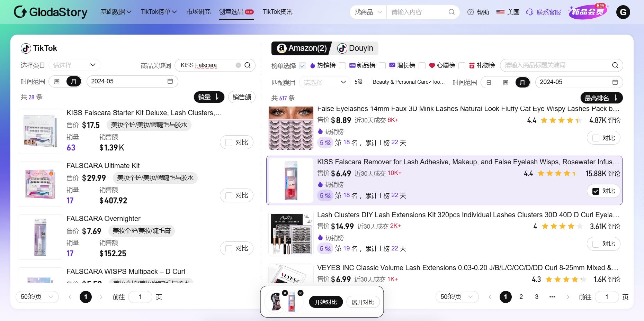Sort TikTok results by 销量
This screenshot has height=321, width=644.
(209, 97)
